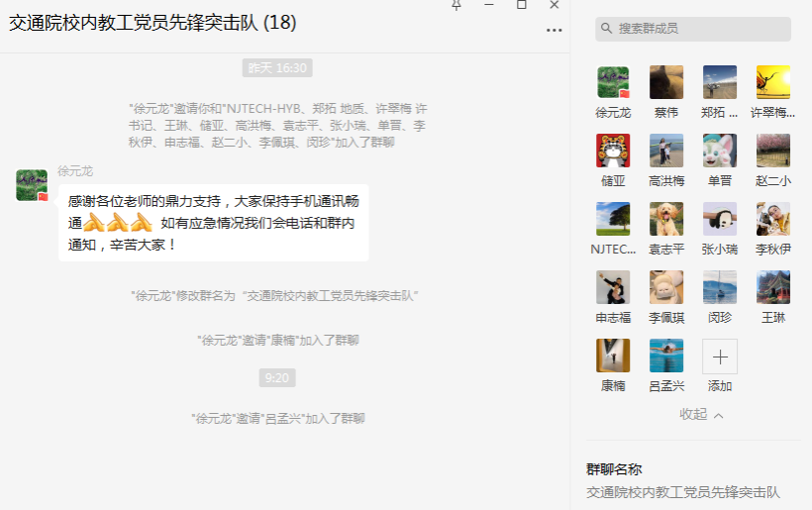Click 康楠's avatar in the member list
This screenshot has height=510, width=812.
613,356
